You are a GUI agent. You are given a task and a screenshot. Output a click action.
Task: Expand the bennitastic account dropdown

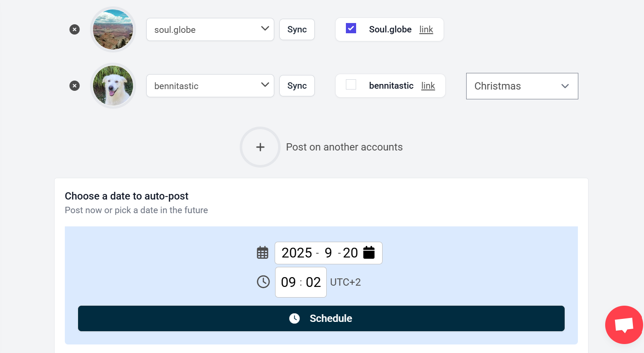point(210,86)
